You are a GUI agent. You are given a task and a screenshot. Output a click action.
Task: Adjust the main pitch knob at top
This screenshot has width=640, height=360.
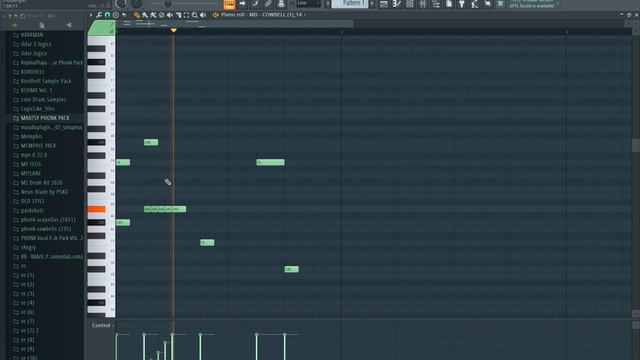point(137,4)
